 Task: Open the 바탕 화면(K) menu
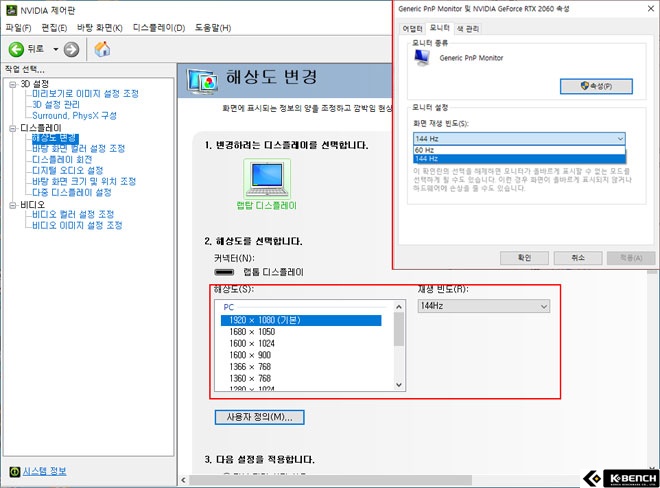[100, 28]
